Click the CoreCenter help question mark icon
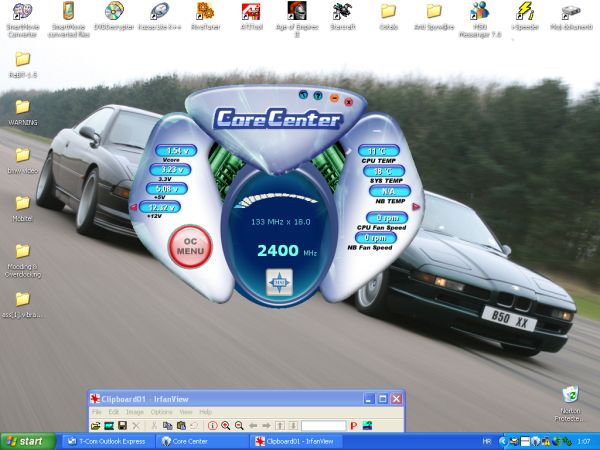The width and height of the screenshot is (600, 450). [x=318, y=97]
